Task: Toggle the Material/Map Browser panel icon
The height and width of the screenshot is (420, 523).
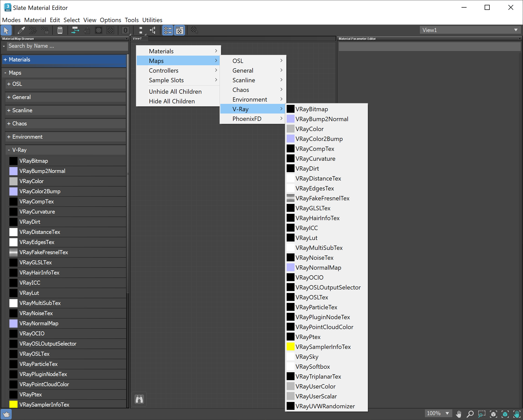Action: 167,30
